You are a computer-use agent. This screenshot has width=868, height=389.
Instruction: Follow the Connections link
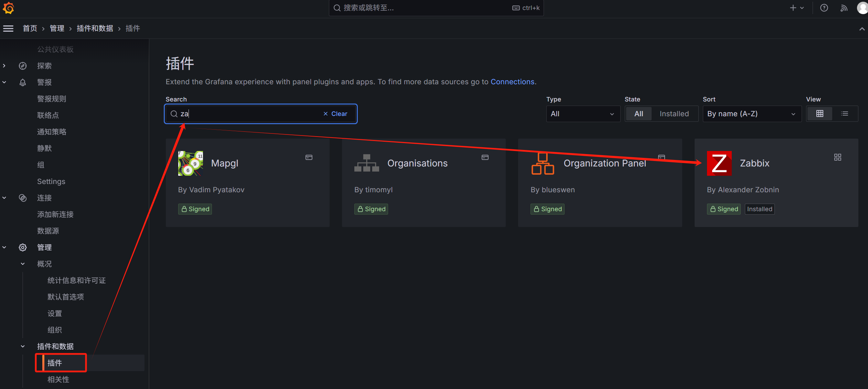512,82
